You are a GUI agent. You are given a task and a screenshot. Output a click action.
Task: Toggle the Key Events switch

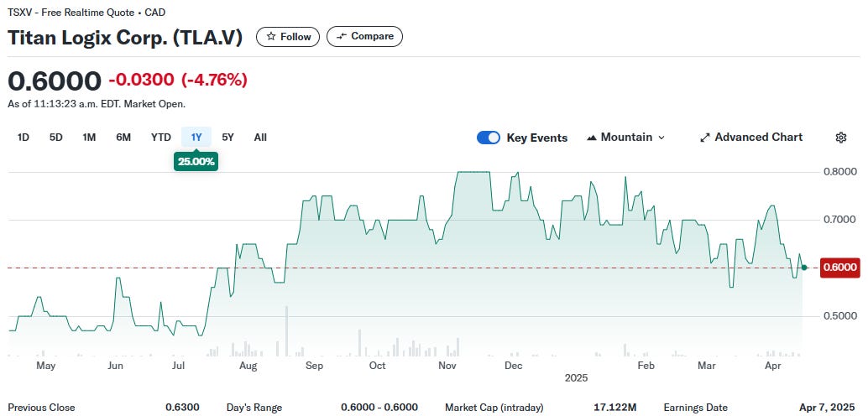point(489,138)
